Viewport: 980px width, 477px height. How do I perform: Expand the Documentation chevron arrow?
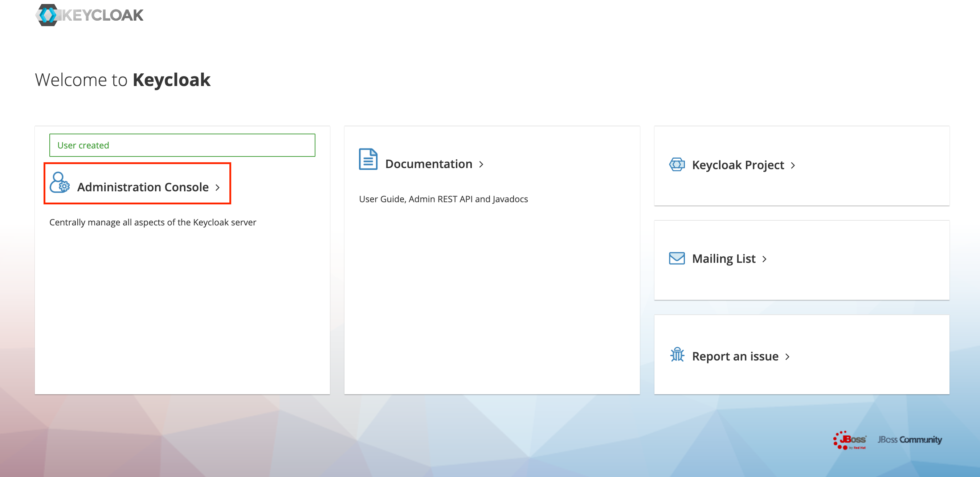pyautogui.click(x=481, y=164)
